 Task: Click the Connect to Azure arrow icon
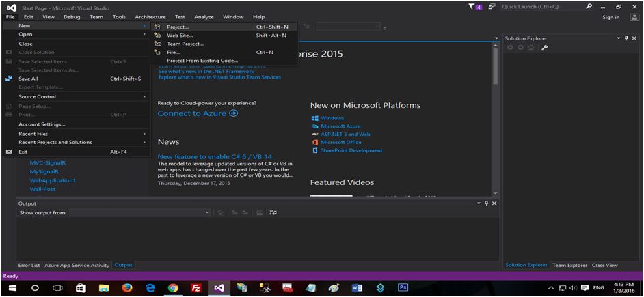click(234, 113)
